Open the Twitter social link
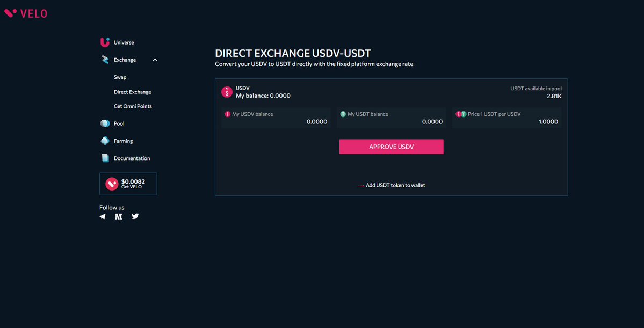This screenshot has width=644, height=328. (135, 216)
